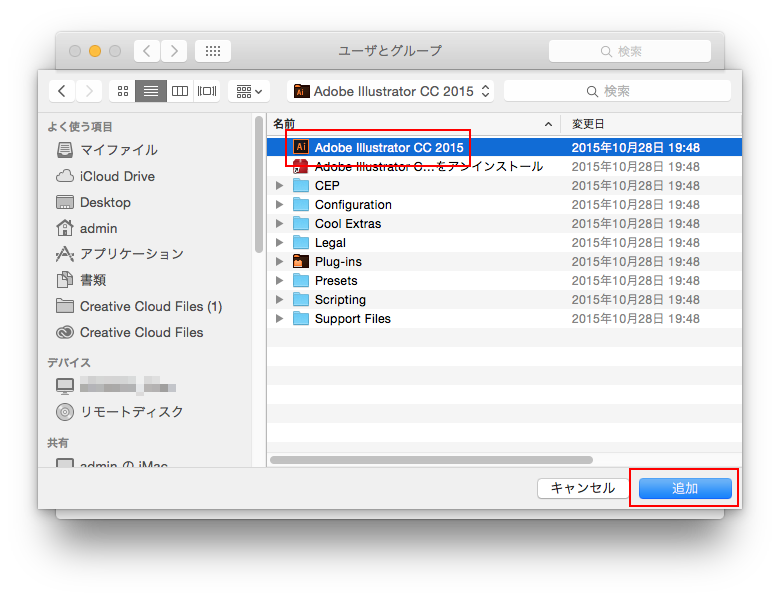Expand the Cool Extras folder
This screenshot has height=599, width=780.
click(280, 223)
